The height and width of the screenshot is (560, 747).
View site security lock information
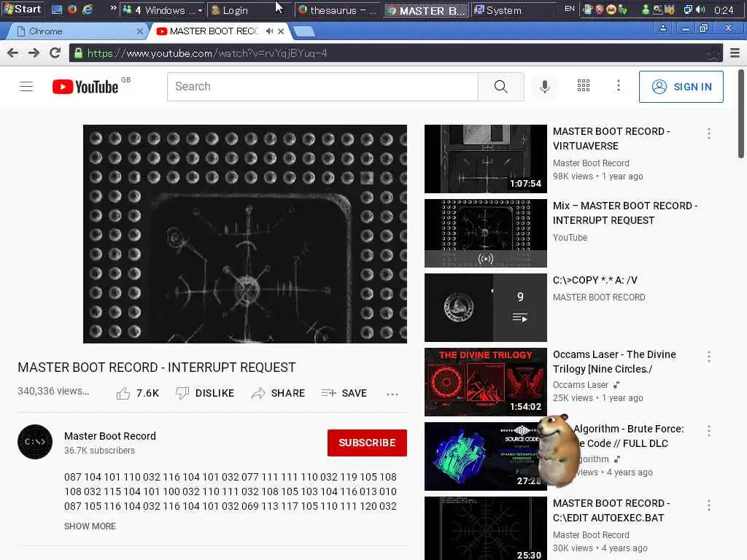click(x=79, y=53)
